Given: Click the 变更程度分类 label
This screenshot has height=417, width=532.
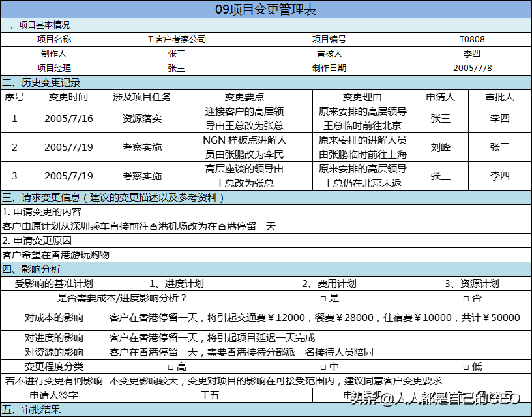Looking at the screenshot, I should click(54, 367).
